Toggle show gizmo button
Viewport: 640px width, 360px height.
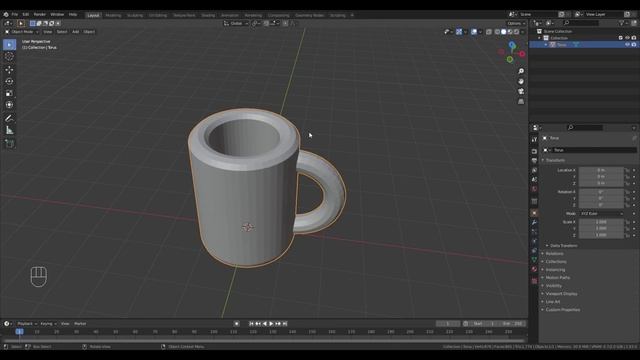click(459, 32)
